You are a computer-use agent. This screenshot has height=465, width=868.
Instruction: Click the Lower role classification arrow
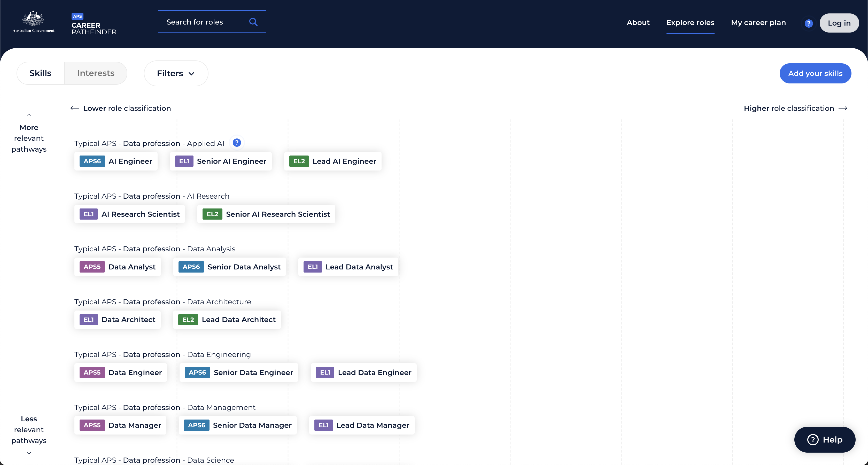pyautogui.click(x=74, y=109)
